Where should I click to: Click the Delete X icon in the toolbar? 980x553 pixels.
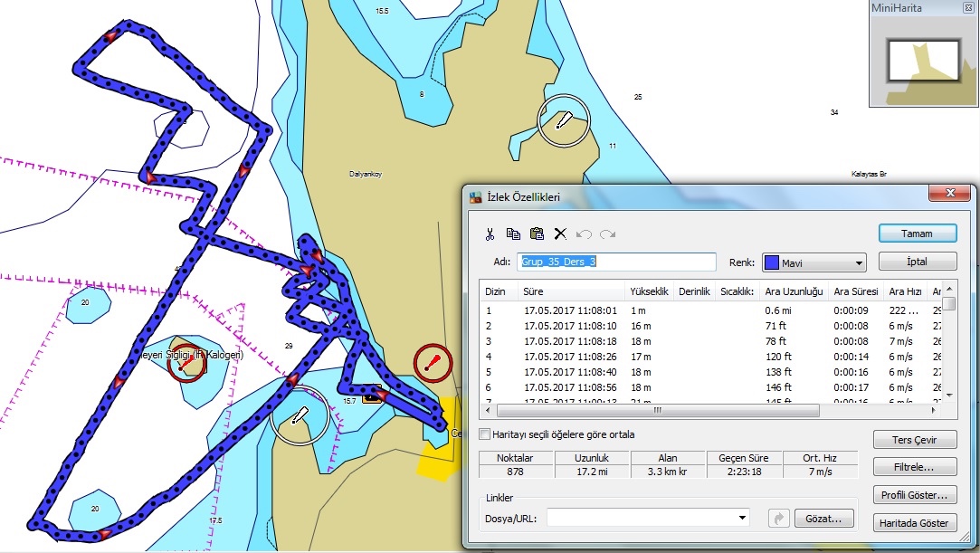[561, 234]
